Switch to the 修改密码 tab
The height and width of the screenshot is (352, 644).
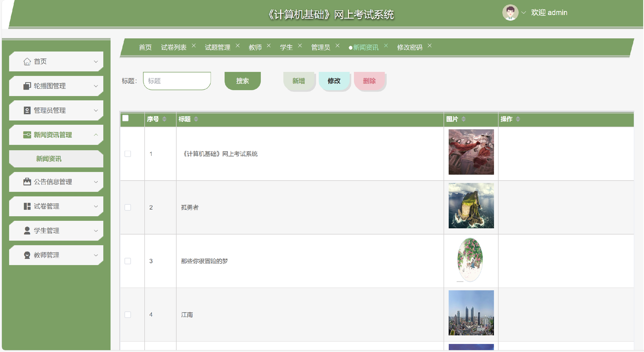[x=409, y=47]
